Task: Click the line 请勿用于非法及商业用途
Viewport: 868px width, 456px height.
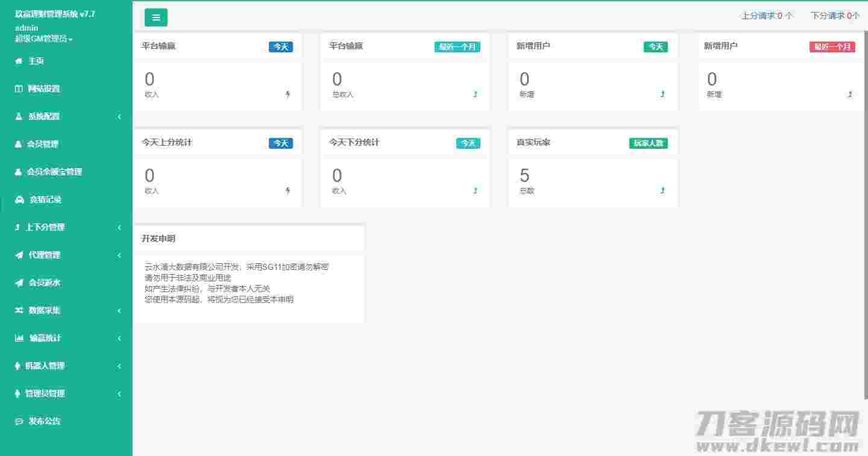Action: pyautogui.click(x=188, y=278)
